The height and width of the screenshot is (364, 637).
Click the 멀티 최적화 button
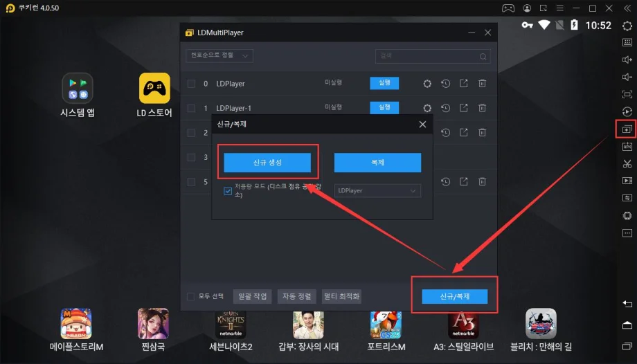341,297
